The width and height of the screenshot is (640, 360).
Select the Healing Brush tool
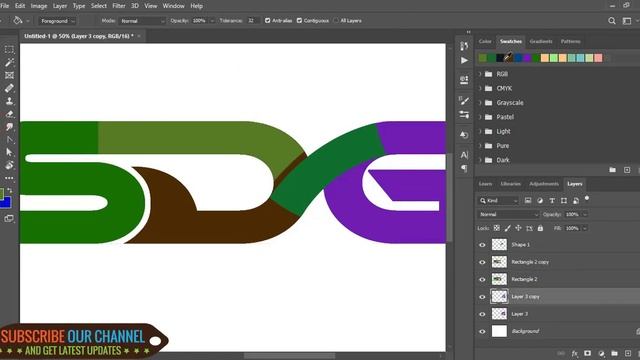coord(9,88)
